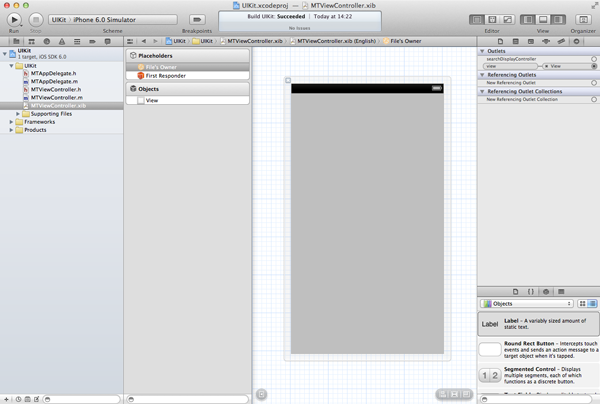Viewport: 600px width, 404px height.
Task: Click the object library filter field
Action: (536, 399)
